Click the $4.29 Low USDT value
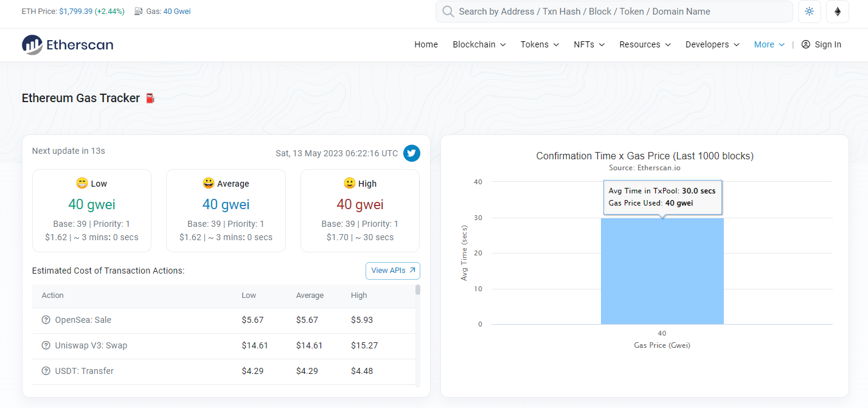The image size is (868, 408). [x=252, y=371]
